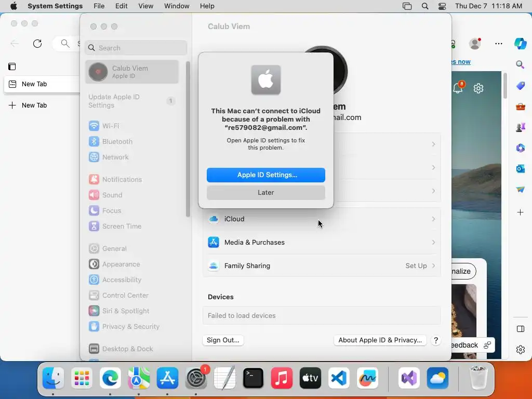
Task: Open Edge profile avatar icon
Action: 475,44
